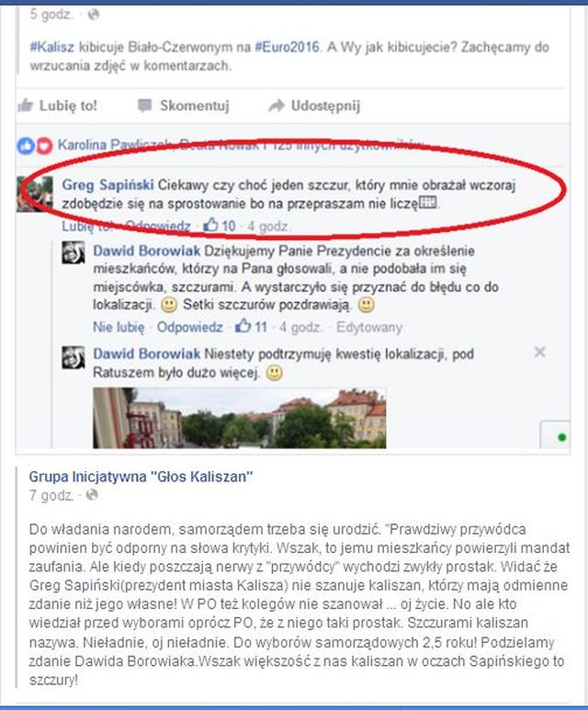Click the globe privacy icon next to 7 godz.
The image size is (588, 710).
point(92,495)
